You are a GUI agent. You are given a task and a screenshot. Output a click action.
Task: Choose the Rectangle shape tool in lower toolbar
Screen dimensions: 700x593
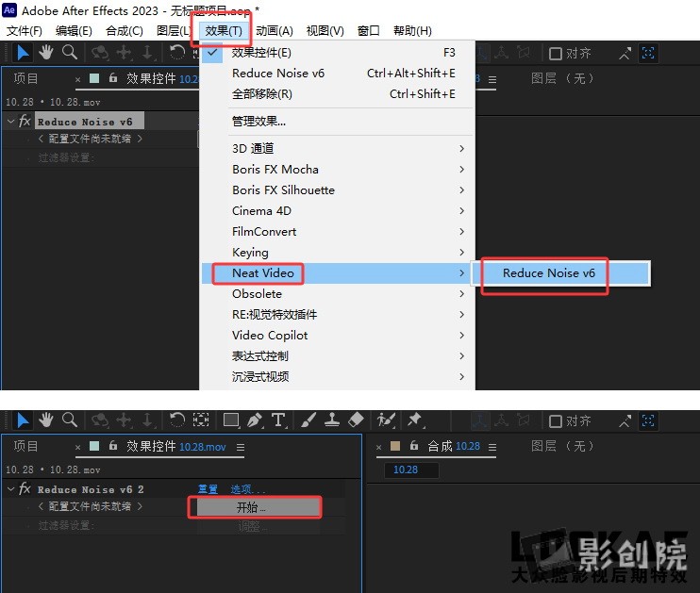(x=231, y=420)
